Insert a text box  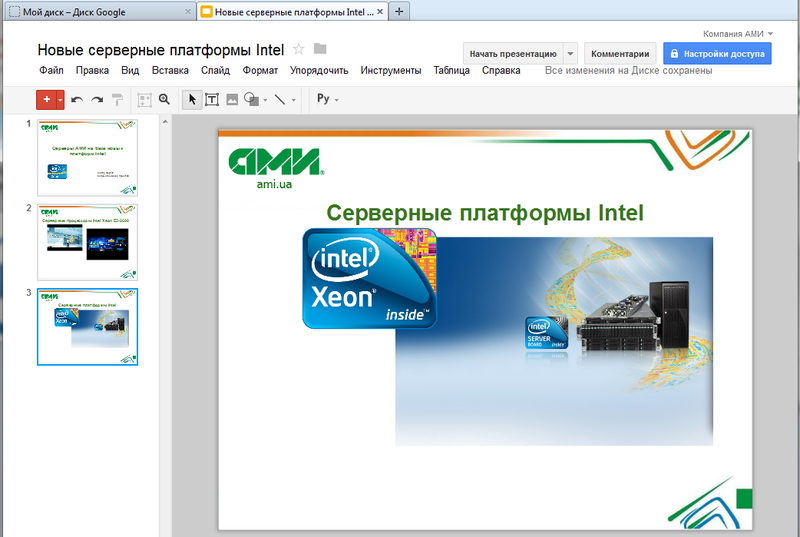point(212,99)
